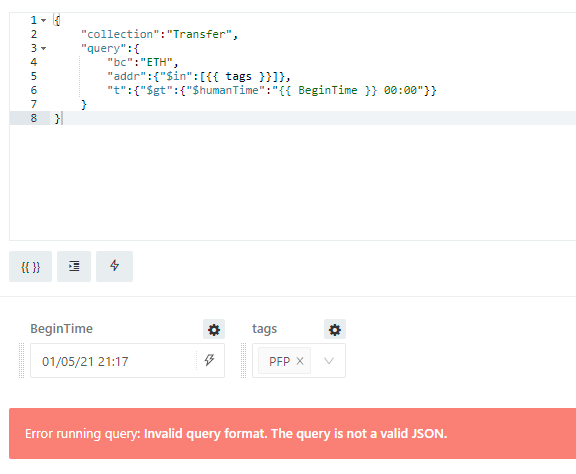Click the empty editor area below the code
Screen dimensions: 576x474
tap(292, 183)
